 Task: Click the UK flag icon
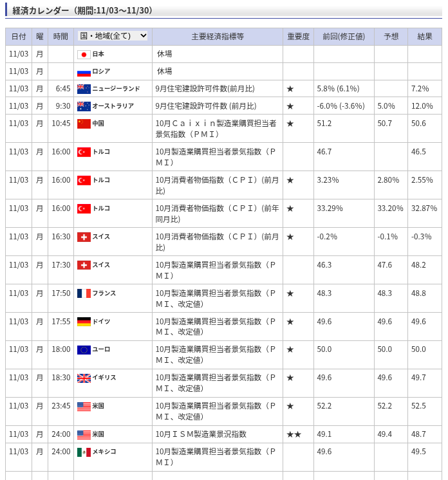[84, 378]
